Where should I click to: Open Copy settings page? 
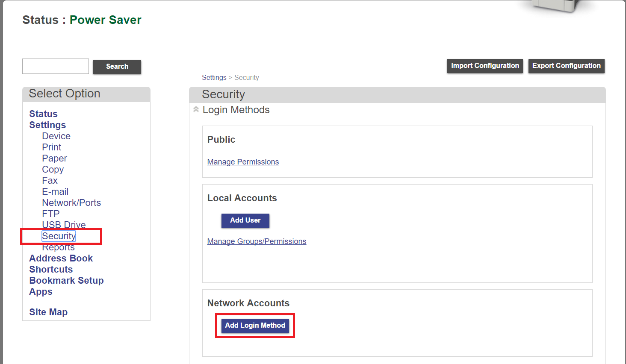53,169
